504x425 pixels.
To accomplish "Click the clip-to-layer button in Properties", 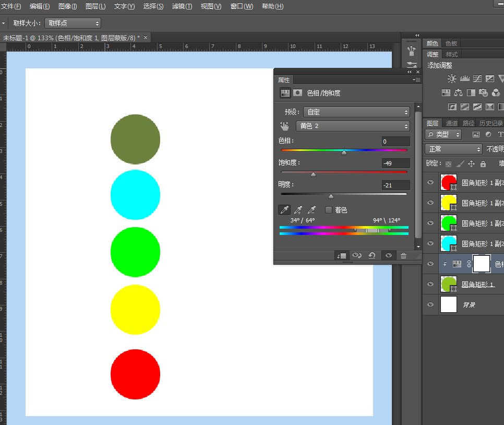I will (x=342, y=255).
